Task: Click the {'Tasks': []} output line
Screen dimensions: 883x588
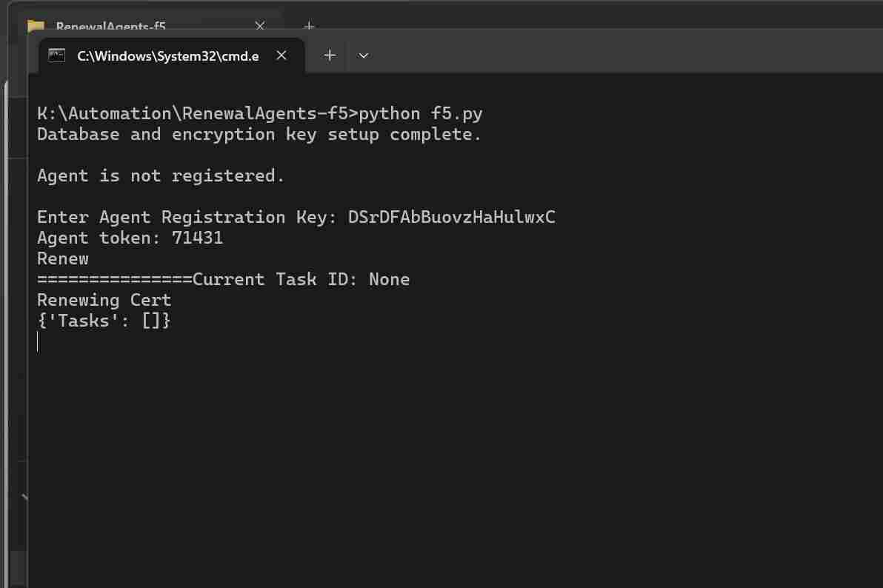Action: 104,321
